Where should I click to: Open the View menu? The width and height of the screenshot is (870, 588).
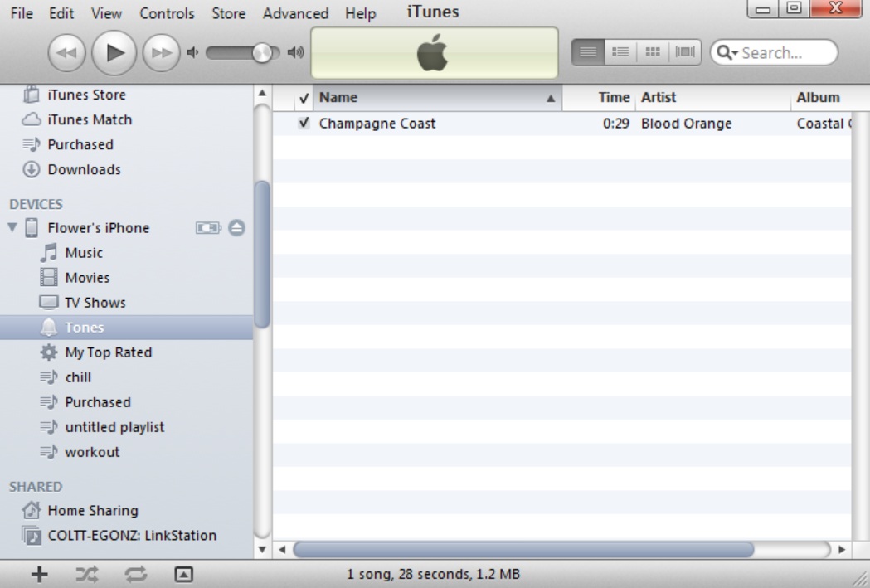point(106,13)
